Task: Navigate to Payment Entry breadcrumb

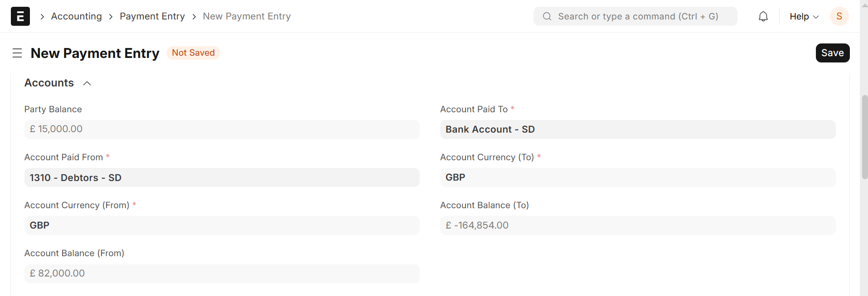Action: coord(152,16)
